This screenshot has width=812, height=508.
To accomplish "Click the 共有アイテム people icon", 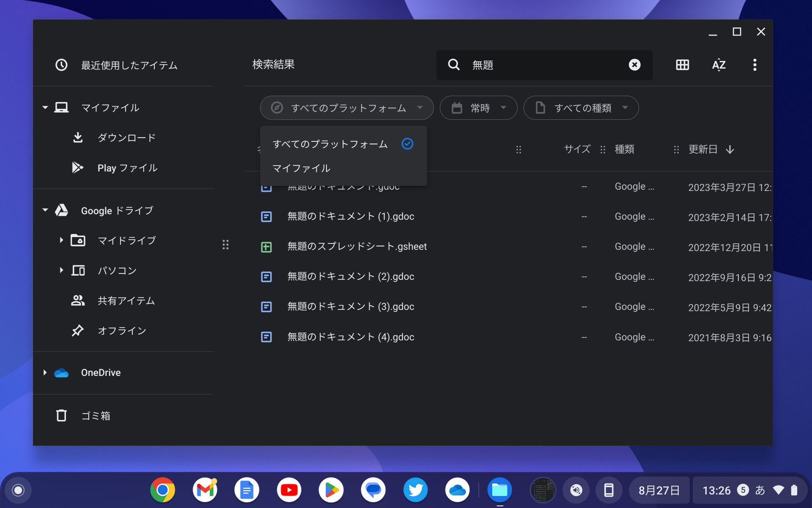I will 78,301.
